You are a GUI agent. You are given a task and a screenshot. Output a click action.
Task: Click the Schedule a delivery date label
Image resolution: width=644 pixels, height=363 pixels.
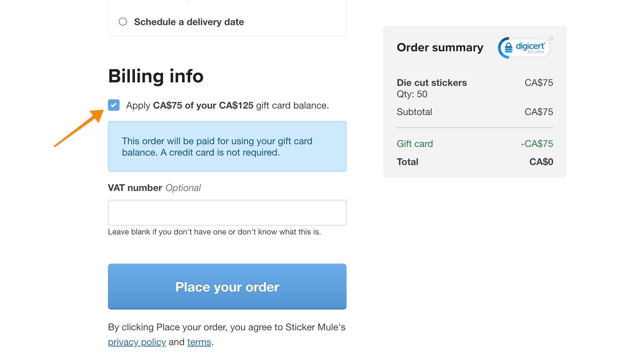[189, 22]
